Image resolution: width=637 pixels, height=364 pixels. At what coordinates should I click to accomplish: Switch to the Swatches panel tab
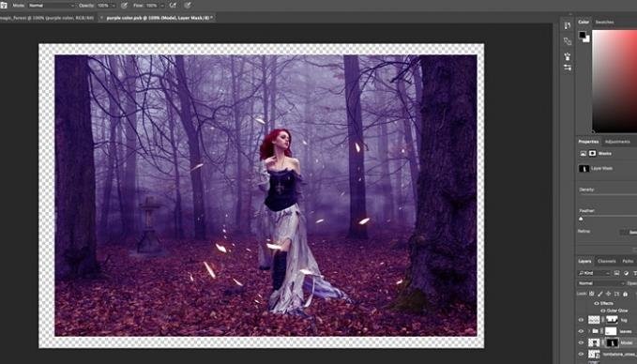pos(604,22)
